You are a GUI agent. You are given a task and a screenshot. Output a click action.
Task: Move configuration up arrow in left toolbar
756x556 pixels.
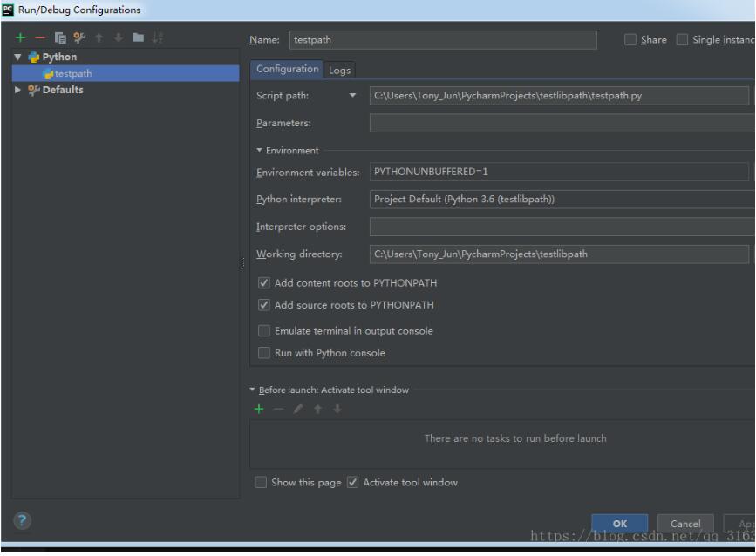tap(99, 37)
